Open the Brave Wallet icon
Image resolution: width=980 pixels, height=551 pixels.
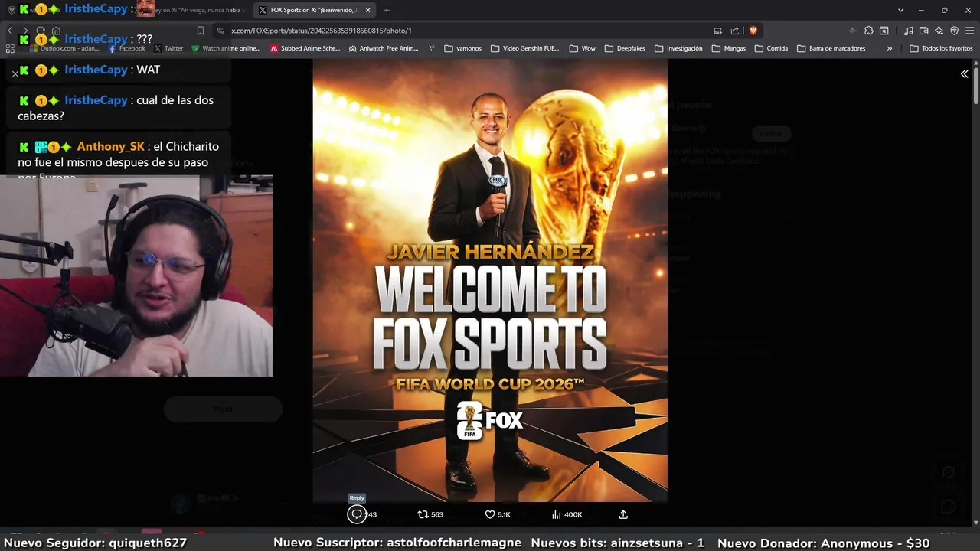[x=924, y=31]
